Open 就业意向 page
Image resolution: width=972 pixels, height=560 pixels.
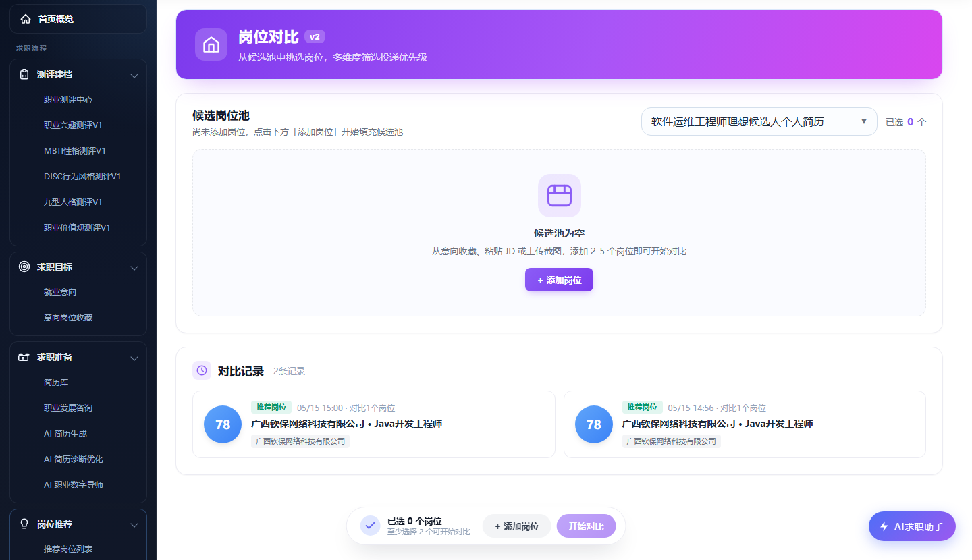(60, 292)
